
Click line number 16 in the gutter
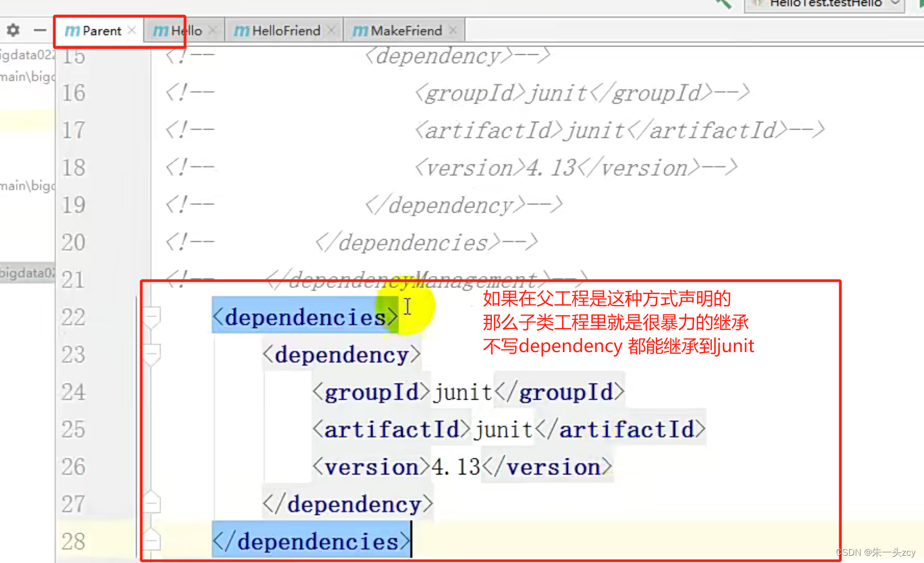tap(74, 93)
